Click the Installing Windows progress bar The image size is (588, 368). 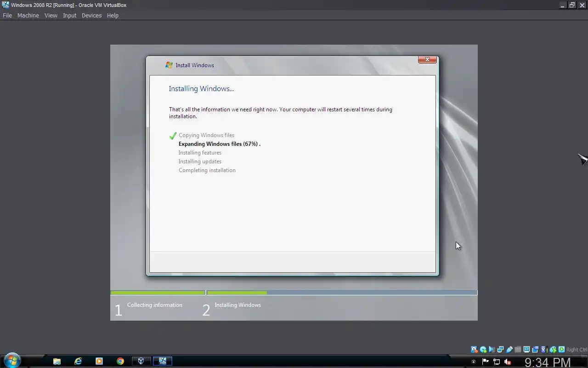coord(342,293)
